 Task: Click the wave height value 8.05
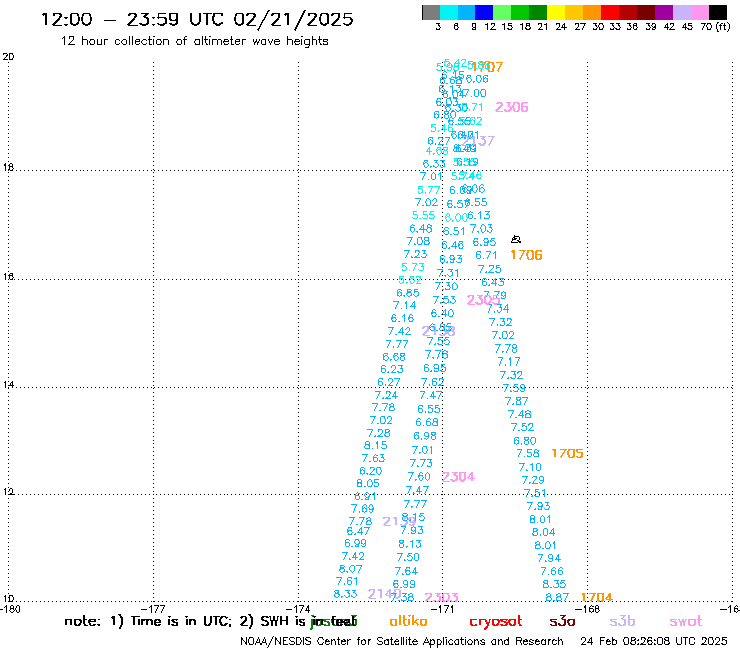tap(368, 483)
